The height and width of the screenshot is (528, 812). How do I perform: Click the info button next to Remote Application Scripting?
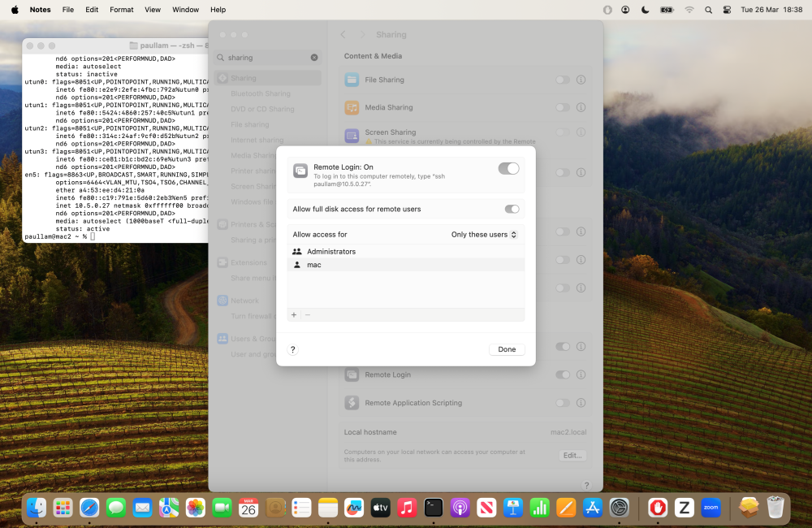pyautogui.click(x=581, y=402)
